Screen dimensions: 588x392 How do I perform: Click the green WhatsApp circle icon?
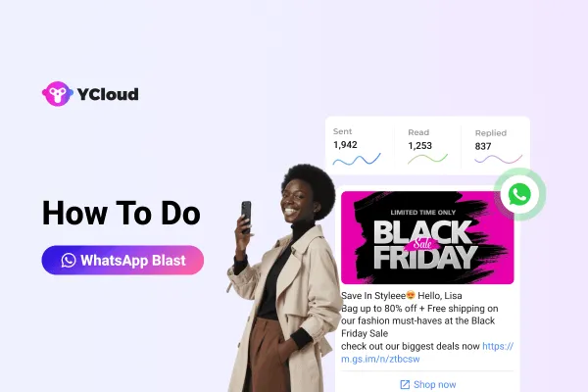tap(519, 194)
